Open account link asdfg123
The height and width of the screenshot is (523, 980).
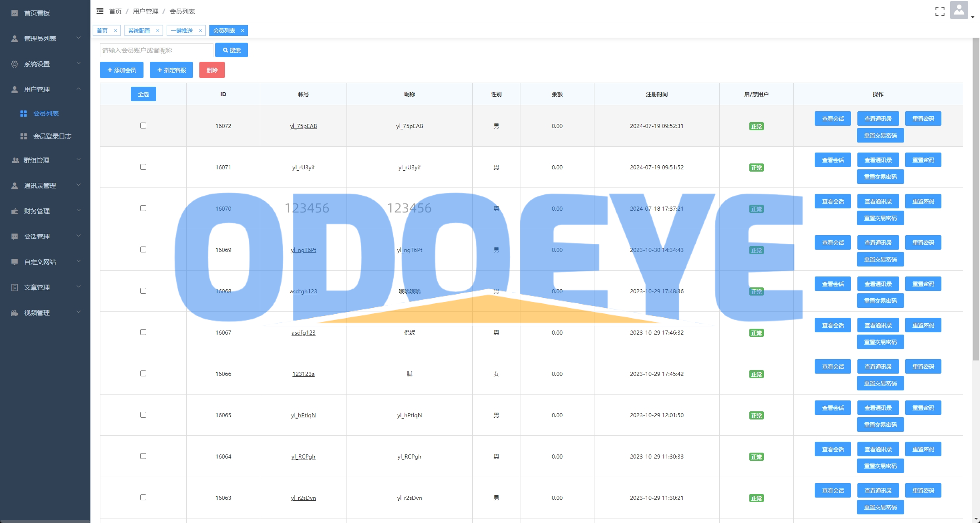pos(303,333)
